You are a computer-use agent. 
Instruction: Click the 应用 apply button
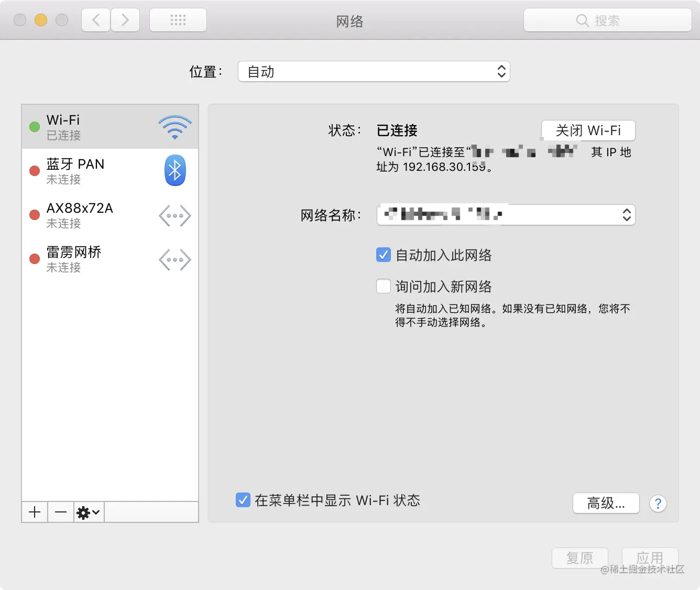pyautogui.click(x=650, y=558)
